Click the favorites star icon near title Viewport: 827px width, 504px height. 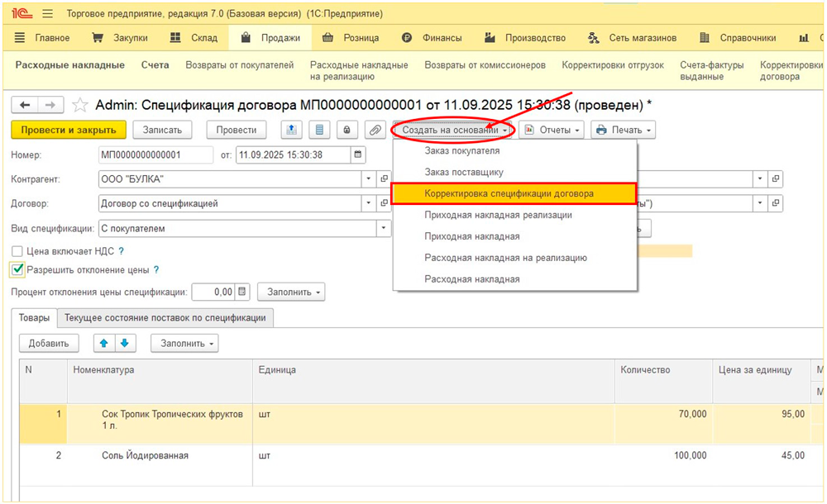coord(80,105)
